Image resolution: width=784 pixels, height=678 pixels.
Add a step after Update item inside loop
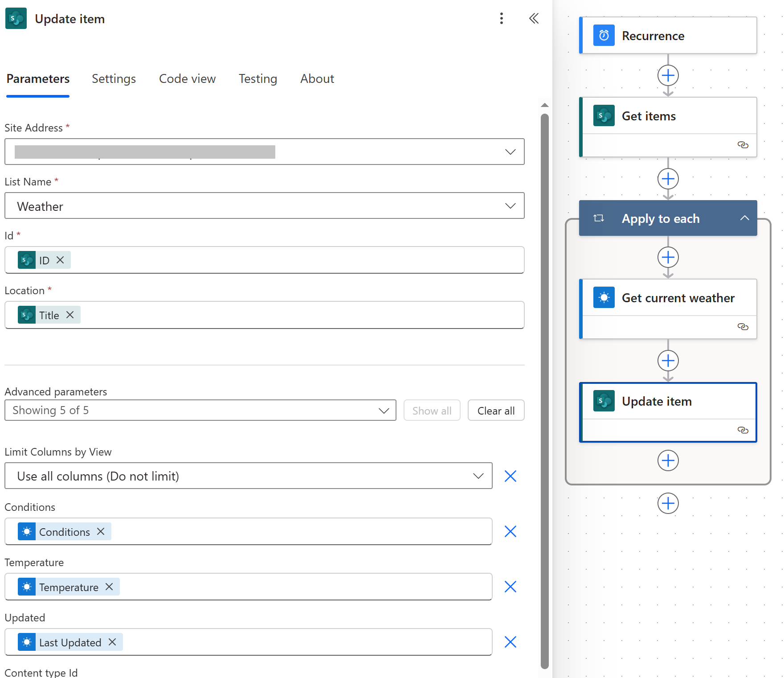(668, 460)
